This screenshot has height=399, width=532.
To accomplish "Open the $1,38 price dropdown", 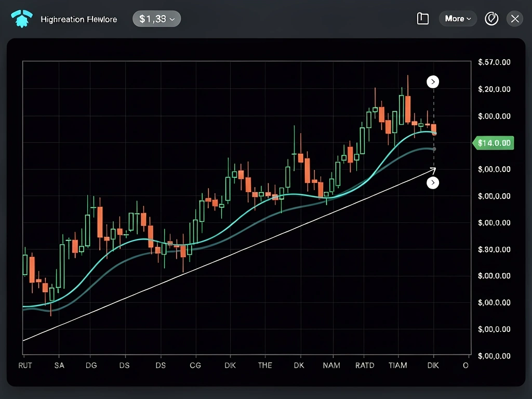I will point(156,18).
